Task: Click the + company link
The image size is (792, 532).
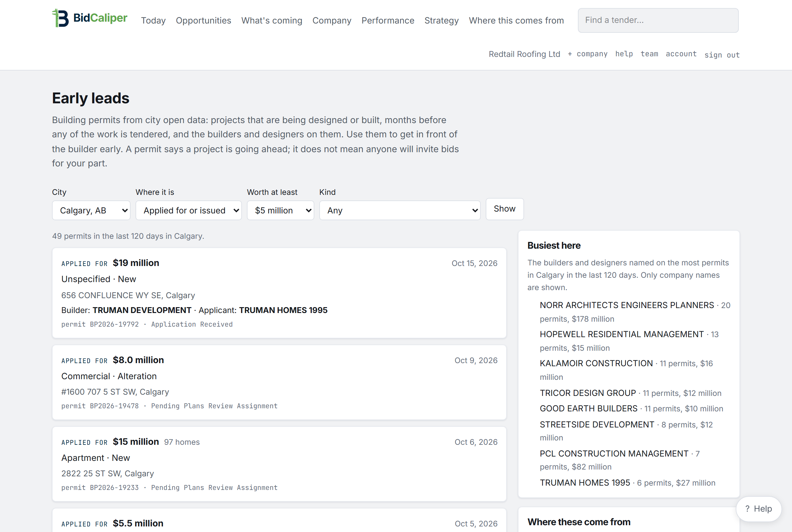Action: (x=588, y=54)
